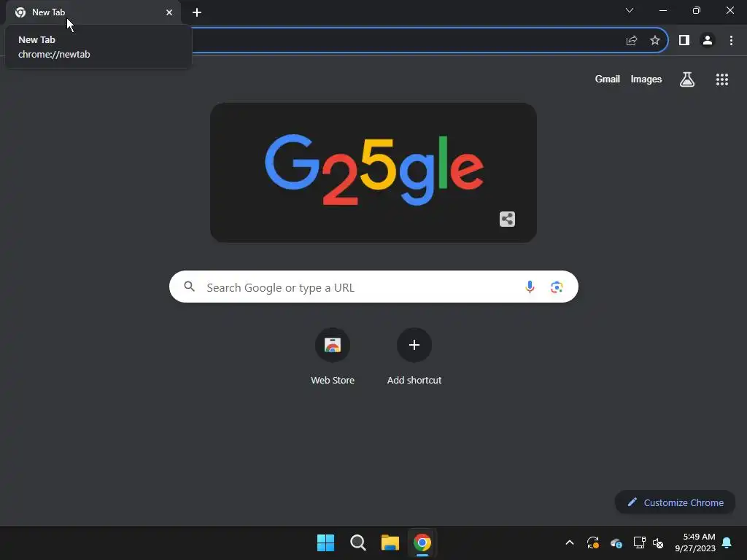Open the tab search chevron
Image resolution: width=747 pixels, height=560 pixels.
(630, 10)
